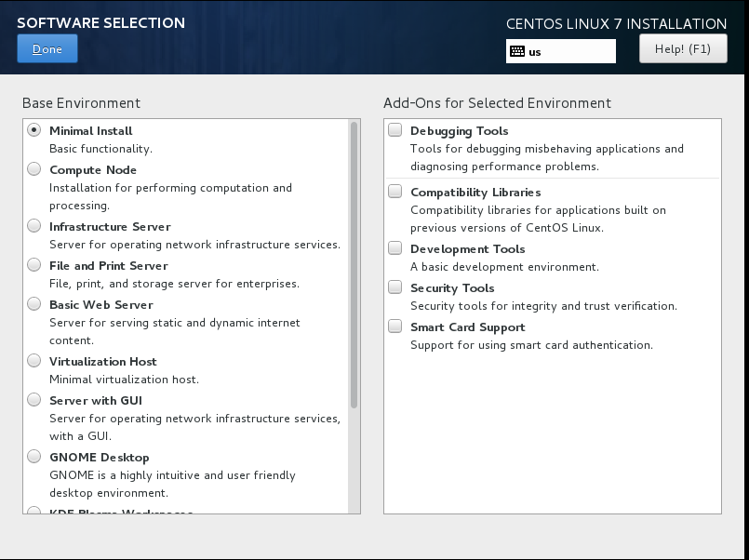Screen dimensions: 749x560
Task: Enable Security Tools add-on
Action: [x=395, y=287]
